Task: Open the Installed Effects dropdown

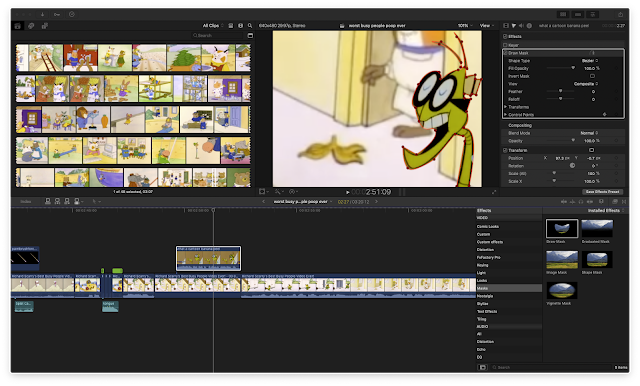Action: click(x=606, y=211)
